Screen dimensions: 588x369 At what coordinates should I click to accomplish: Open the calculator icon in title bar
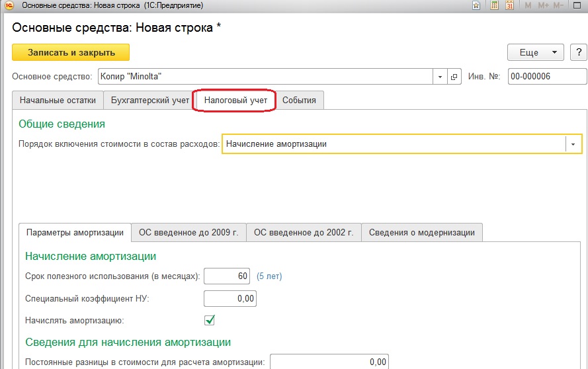494,6
